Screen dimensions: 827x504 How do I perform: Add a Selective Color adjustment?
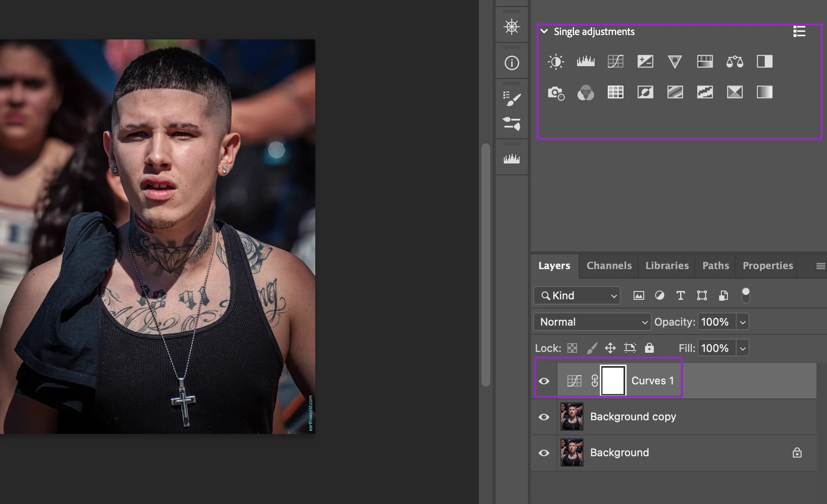(734, 92)
